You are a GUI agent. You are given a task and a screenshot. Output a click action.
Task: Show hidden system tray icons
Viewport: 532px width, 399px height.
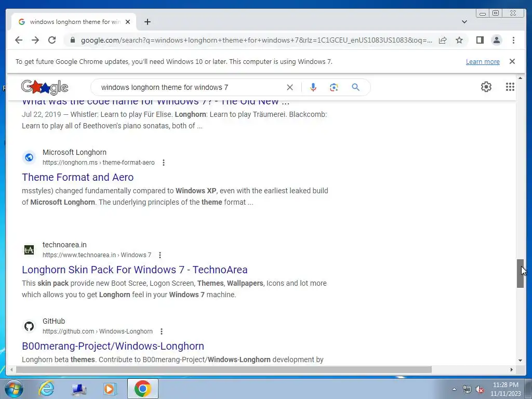pos(454,389)
